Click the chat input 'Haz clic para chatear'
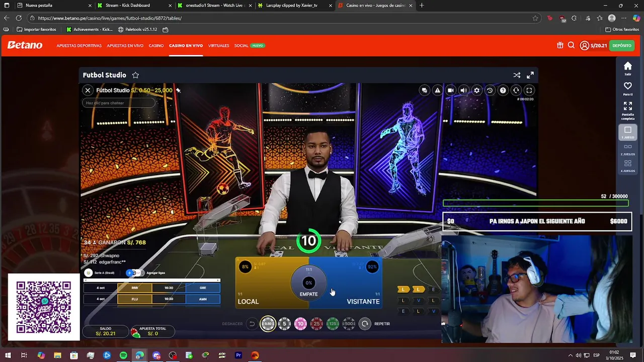The height and width of the screenshot is (362, 644). tap(119, 103)
